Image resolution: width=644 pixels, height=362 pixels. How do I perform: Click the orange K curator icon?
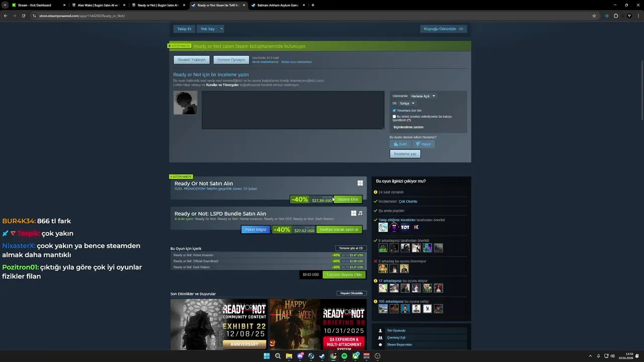[416, 227]
